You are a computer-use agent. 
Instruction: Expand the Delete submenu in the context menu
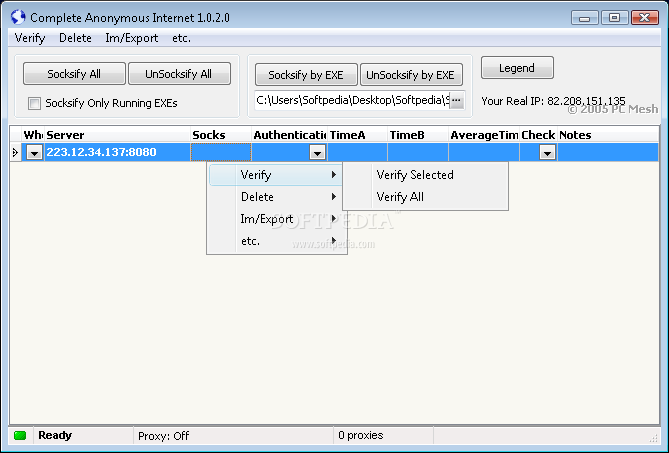pos(277,197)
